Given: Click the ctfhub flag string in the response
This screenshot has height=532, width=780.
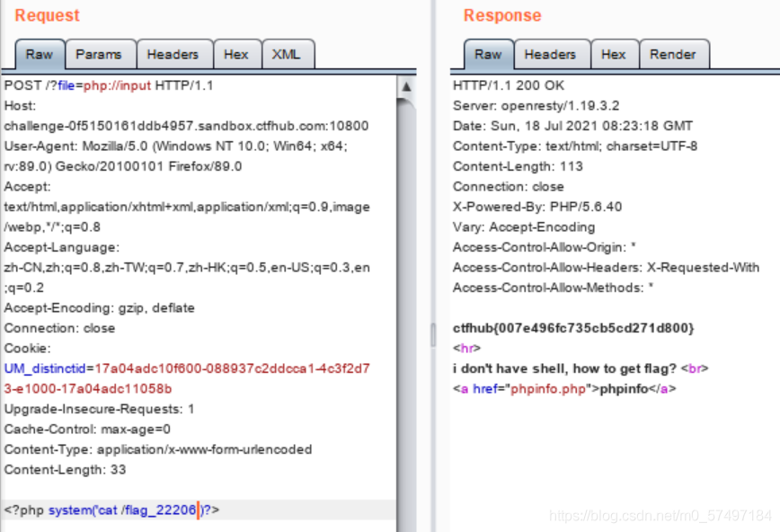Looking at the screenshot, I should (573, 329).
